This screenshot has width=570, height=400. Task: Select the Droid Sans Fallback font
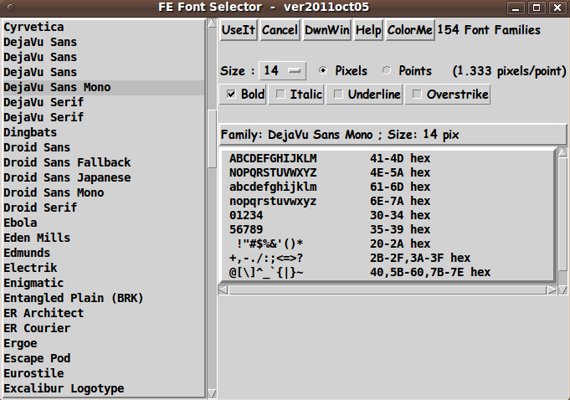click(x=103, y=163)
